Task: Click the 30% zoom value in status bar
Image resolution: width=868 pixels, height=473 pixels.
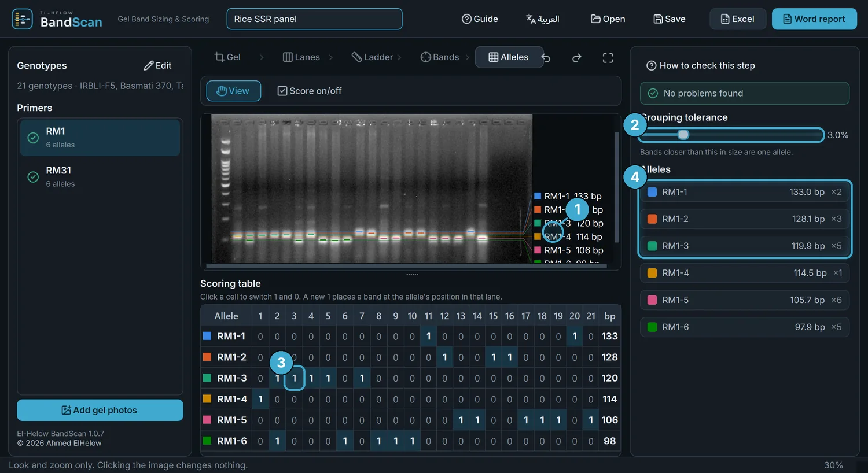Action: coord(833,465)
